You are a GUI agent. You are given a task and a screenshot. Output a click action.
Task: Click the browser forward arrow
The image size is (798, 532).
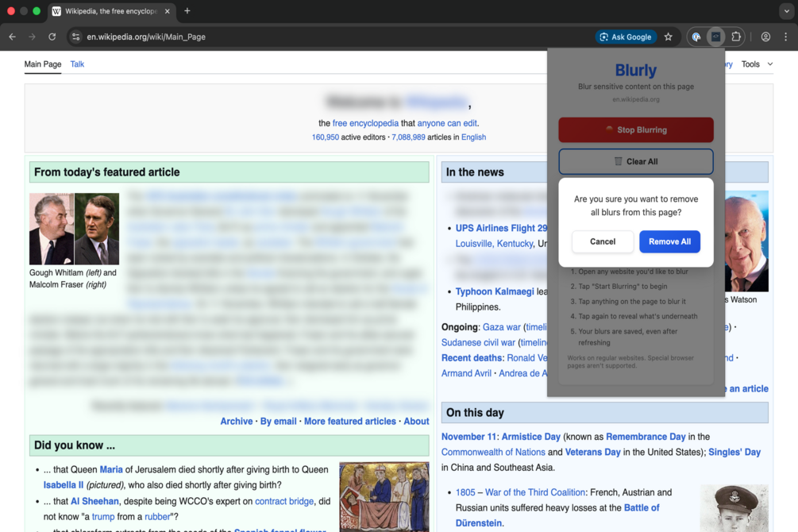coord(32,37)
